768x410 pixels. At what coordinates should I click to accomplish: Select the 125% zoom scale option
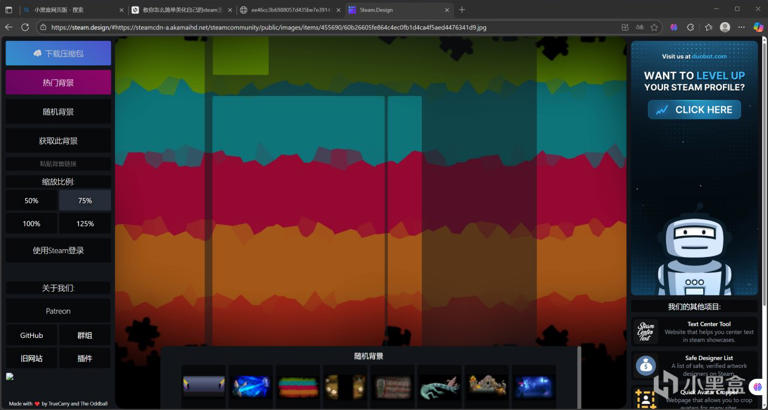click(x=85, y=224)
